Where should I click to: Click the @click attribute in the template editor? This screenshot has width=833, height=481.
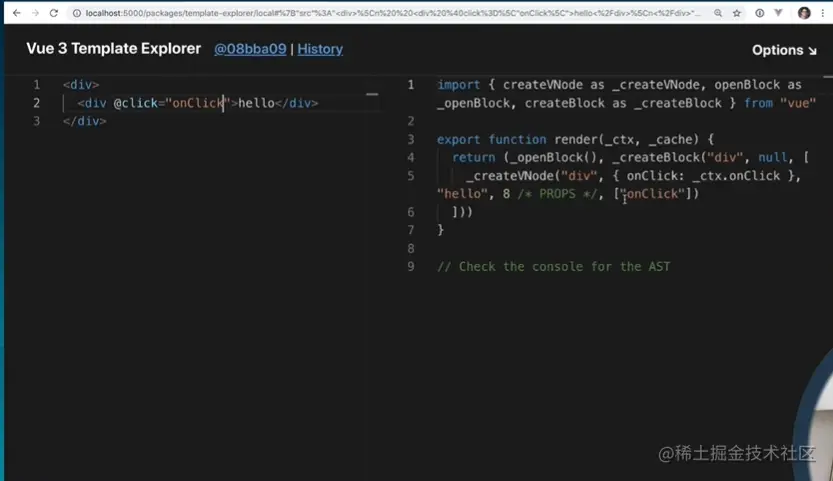click(x=135, y=103)
